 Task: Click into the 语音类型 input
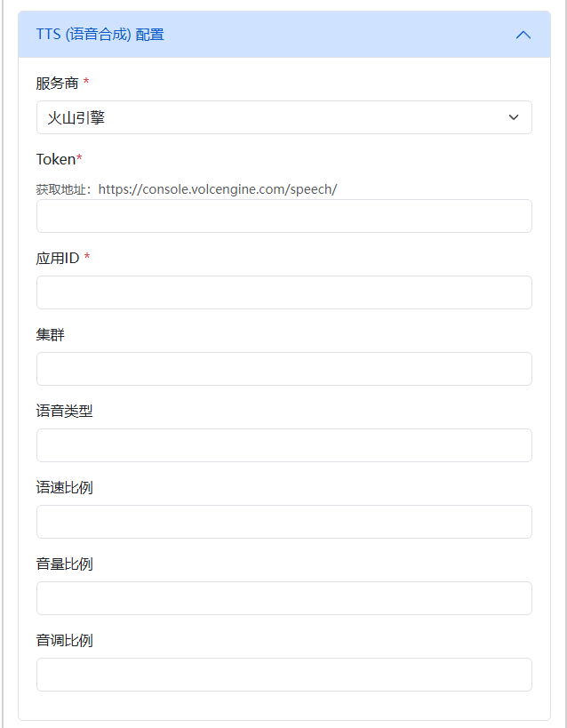tap(283, 445)
